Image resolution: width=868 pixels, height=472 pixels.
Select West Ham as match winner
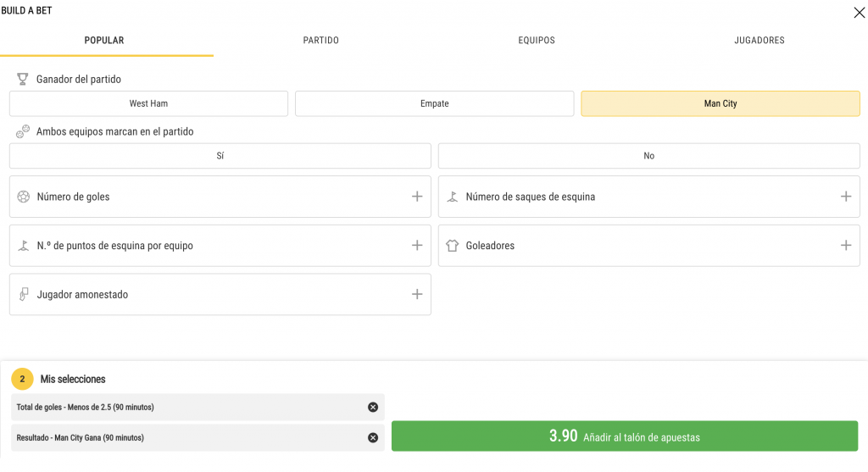click(148, 103)
